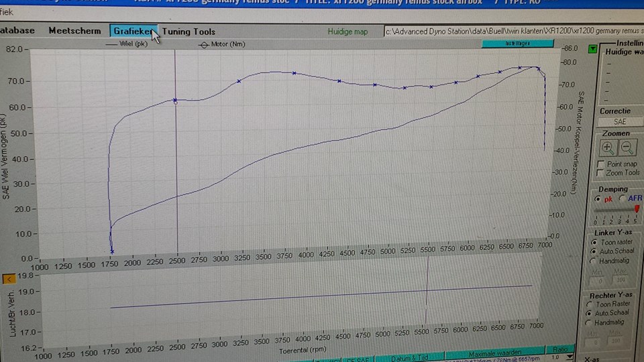
Task: Click the Wiel (pk) legend line
Action: coord(118,45)
